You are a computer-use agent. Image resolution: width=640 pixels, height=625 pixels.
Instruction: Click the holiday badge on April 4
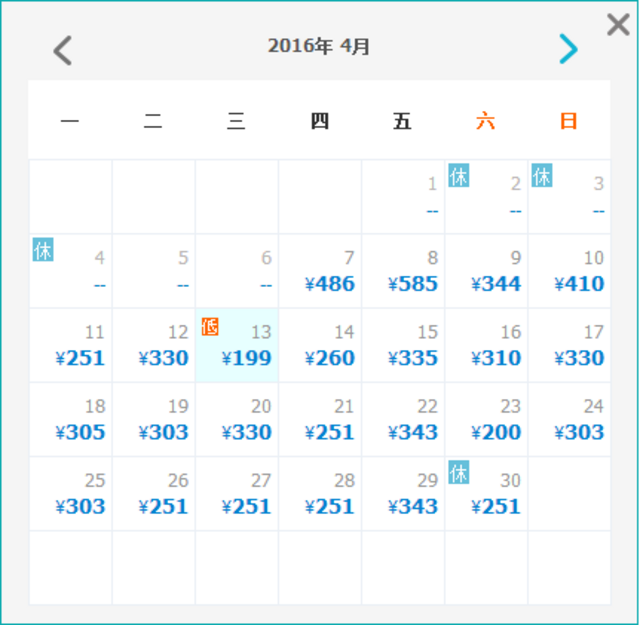(43, 250)
